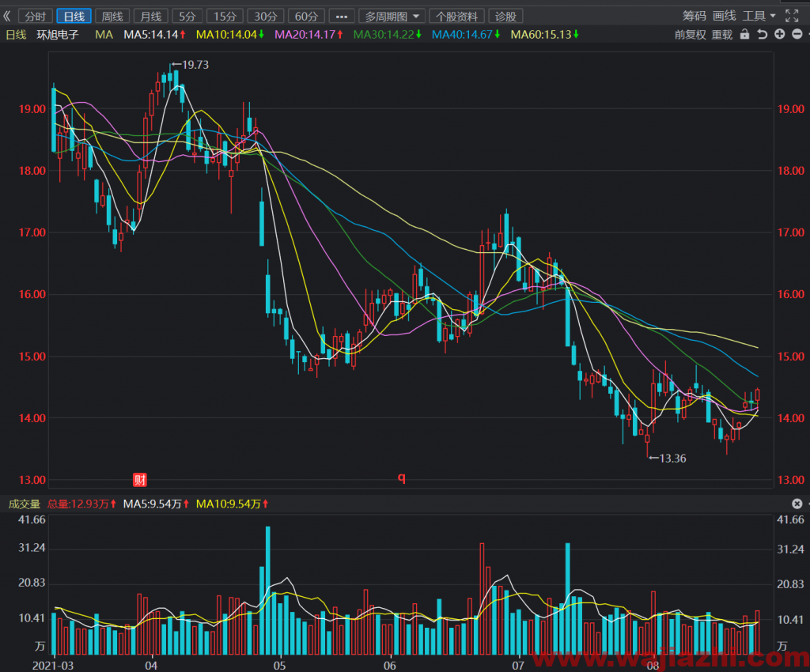This screenshot has height=672, width=810.
Task: Click the red q event marker
Action: coord(401,478)
